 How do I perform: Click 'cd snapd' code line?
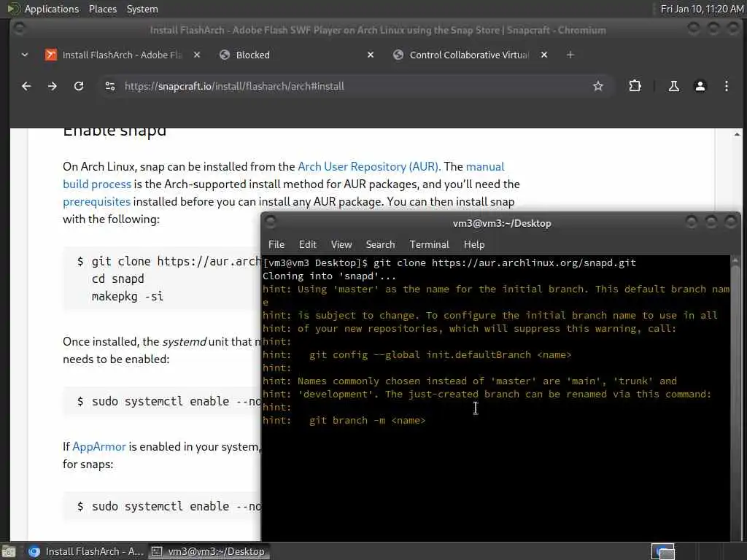click(117, 279)
